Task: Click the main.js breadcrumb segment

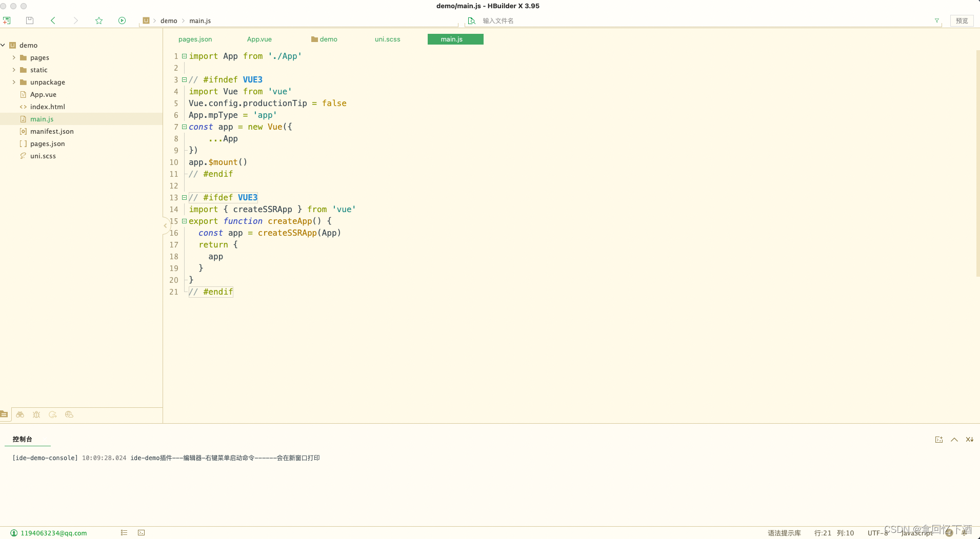Action: click(200, 20)
